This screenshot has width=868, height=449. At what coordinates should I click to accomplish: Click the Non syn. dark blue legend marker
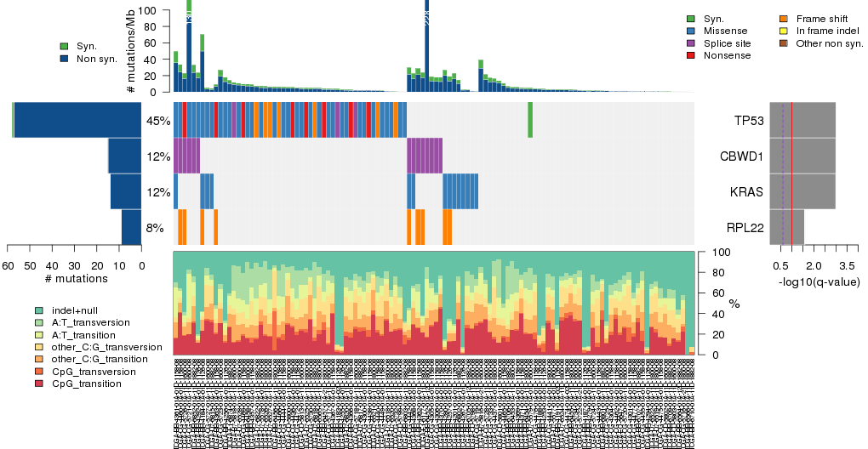point(64,58)
